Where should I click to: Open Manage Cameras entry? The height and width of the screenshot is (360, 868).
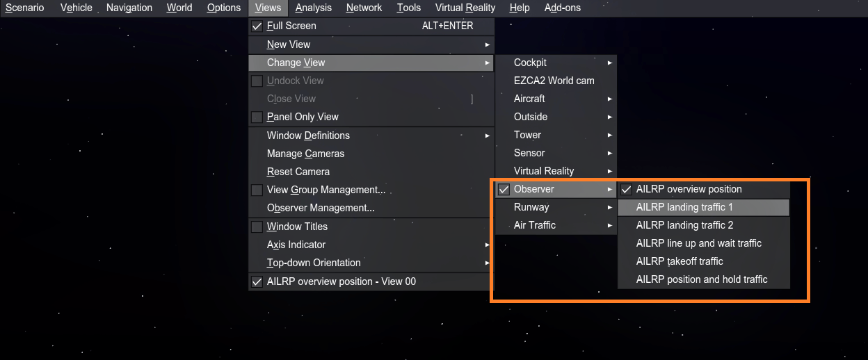(x=305, y=154)
